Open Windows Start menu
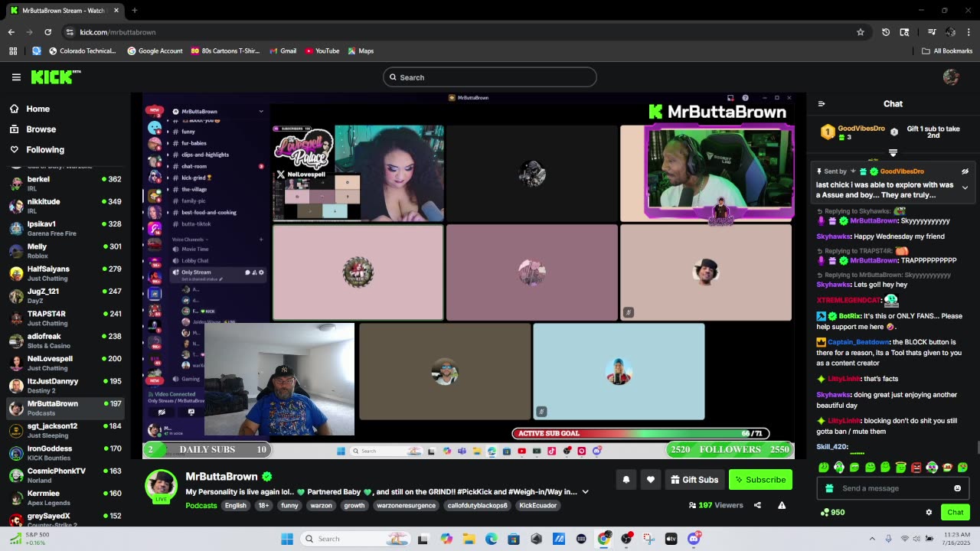The image size is (980, 551). click(x=287, y=539)
